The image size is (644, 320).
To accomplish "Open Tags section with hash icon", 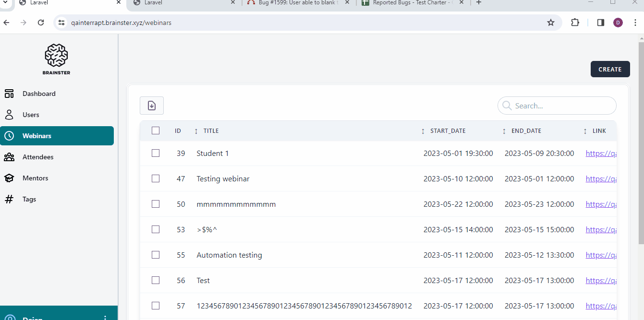I will [9, 199].
